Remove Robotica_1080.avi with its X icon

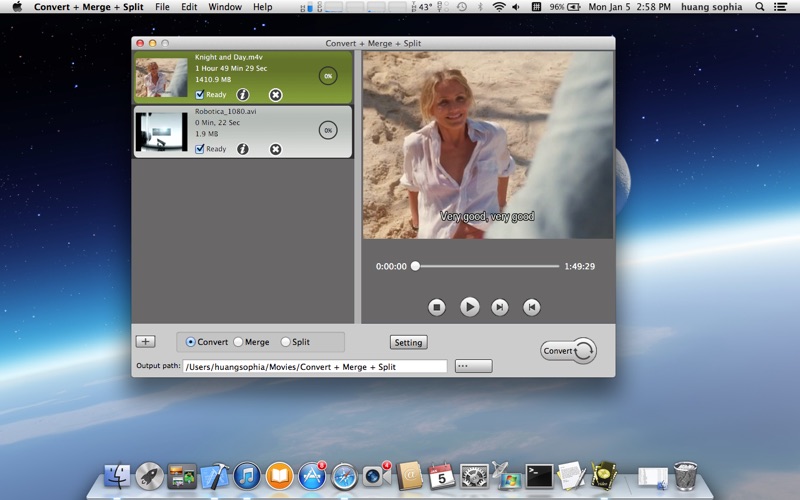point(276,149)
